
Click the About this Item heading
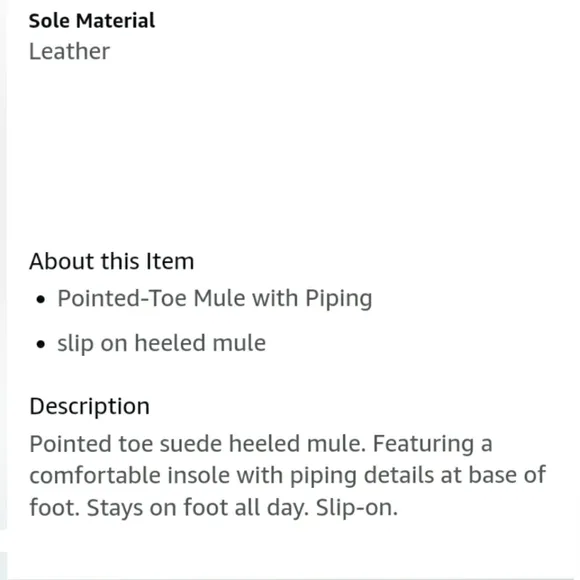[x=112, y=261]
